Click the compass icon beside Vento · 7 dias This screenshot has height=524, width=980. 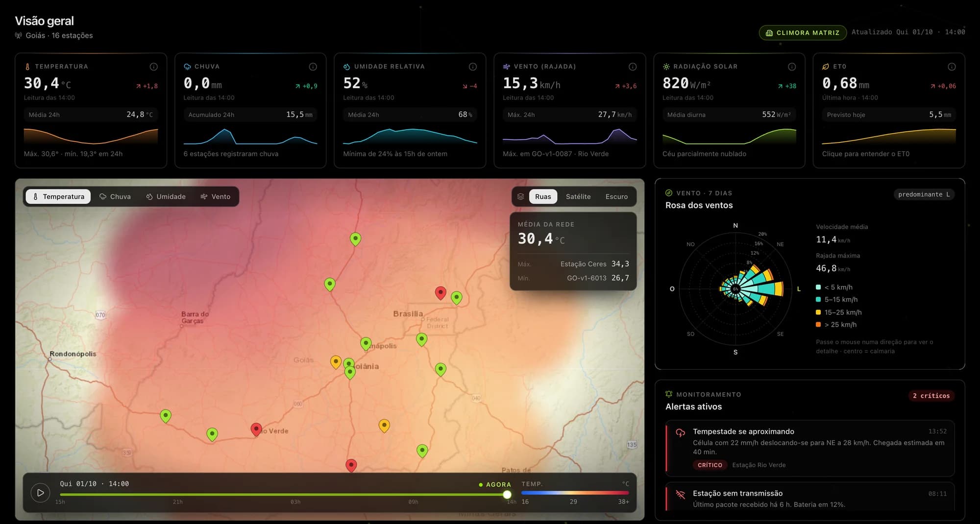669,193
